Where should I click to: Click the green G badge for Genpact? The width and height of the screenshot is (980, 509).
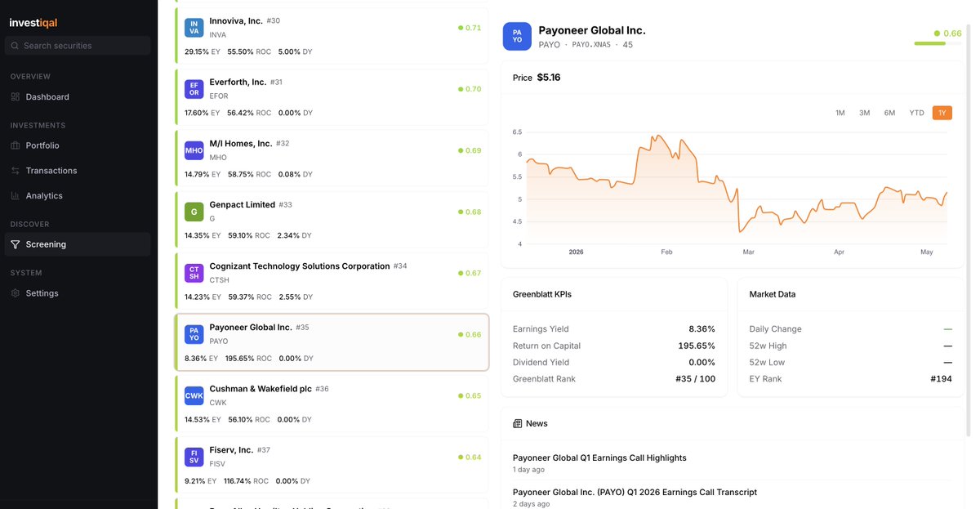[x=194, y=212]
